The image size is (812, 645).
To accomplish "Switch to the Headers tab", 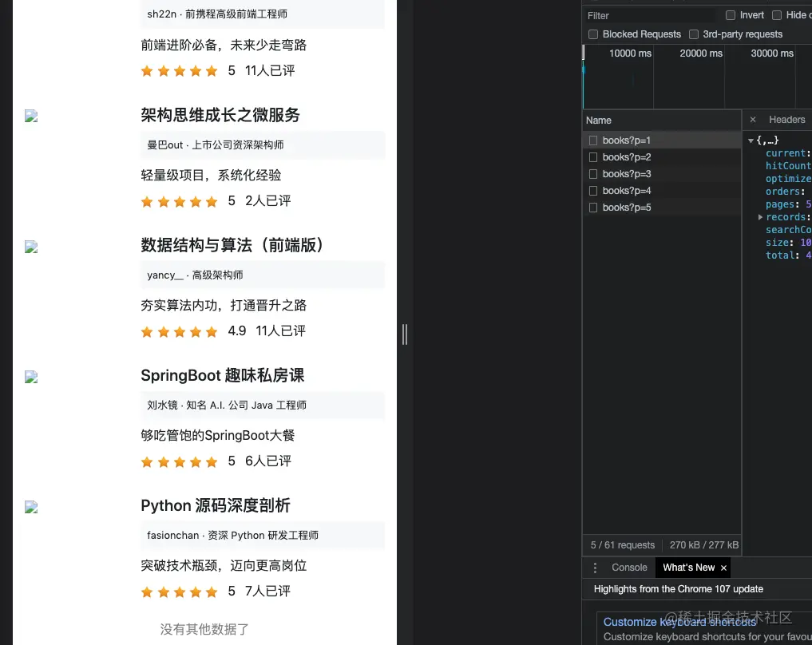I will (786, 120).
